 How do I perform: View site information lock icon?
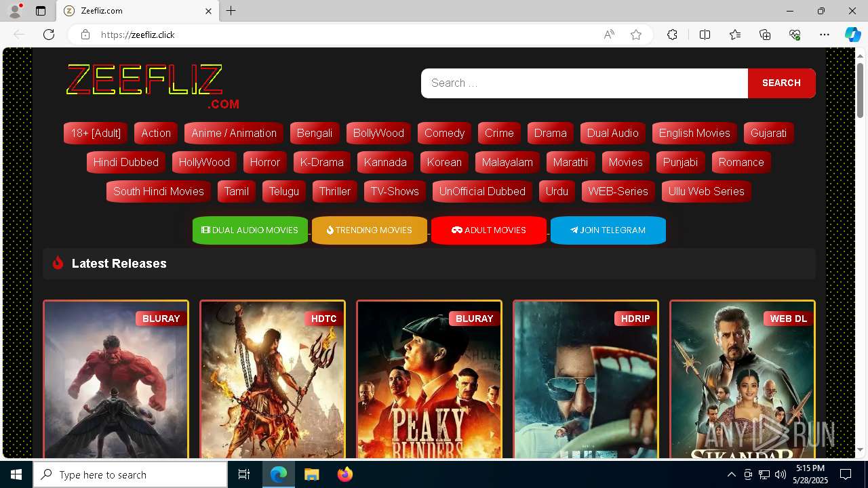[85, 35]
